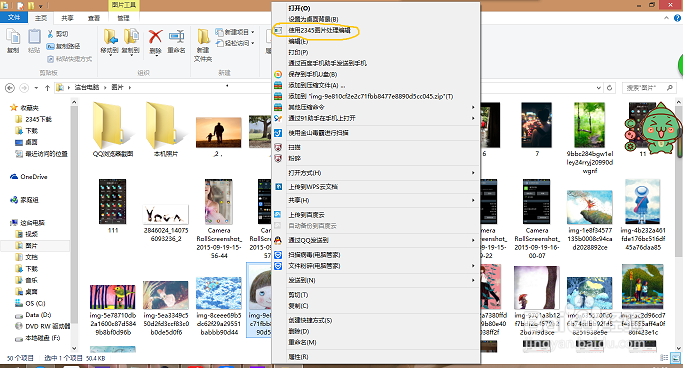Open the address bar history dropdown
Image resolution: width=683 pixels, height=368 pixels.
click(x=599, y=88)
